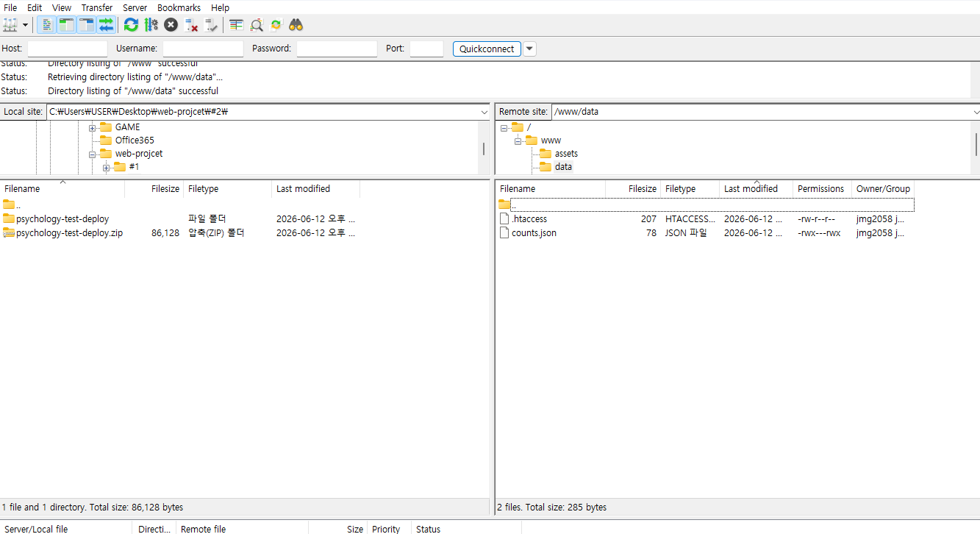Click the queue Priority column header
The height and width of the screenshot is (534, 980).
point(390,529)
